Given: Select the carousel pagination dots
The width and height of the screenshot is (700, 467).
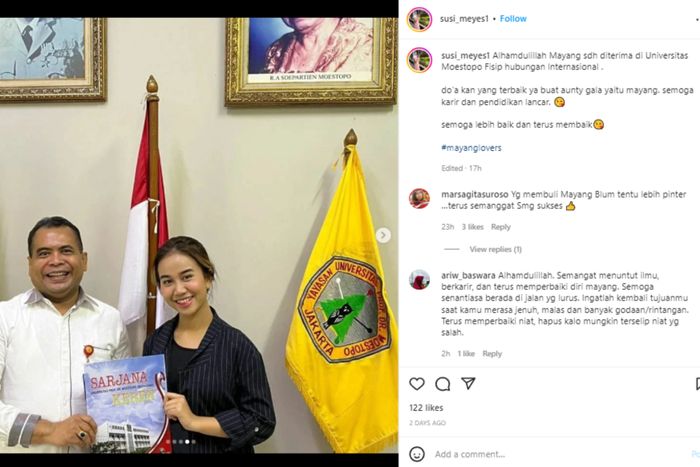Looking at the screenshot, I should (x=180, y=442).
